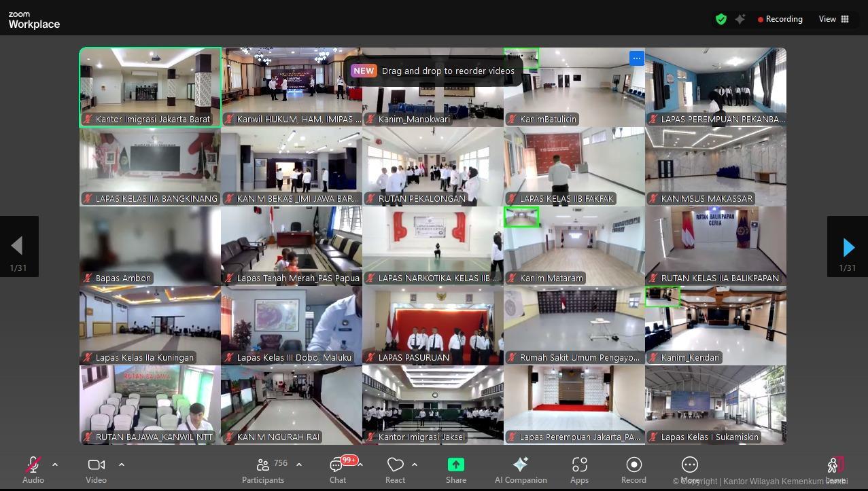The height and width of the screenshot is (491, 868).
Task: Expand the video options arrow
Action: tap(122, 465)
